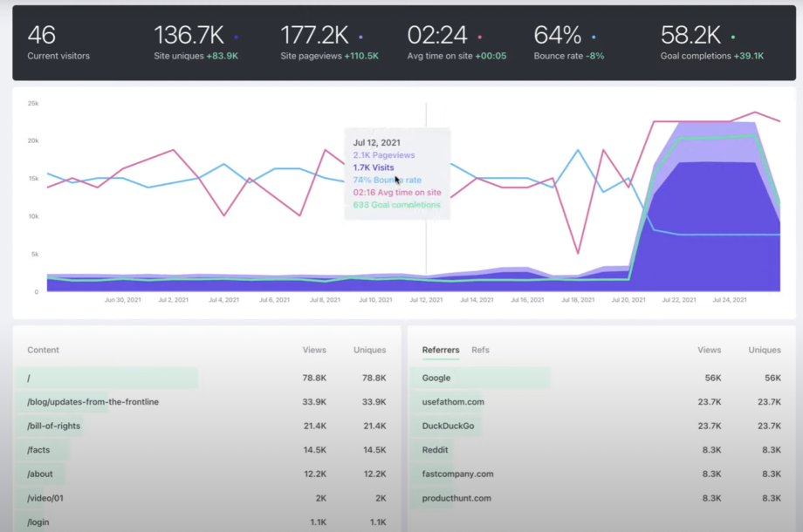Screen dimensions: 803x532
Task: Sort the Content table by Views
Action: (314, 350)
